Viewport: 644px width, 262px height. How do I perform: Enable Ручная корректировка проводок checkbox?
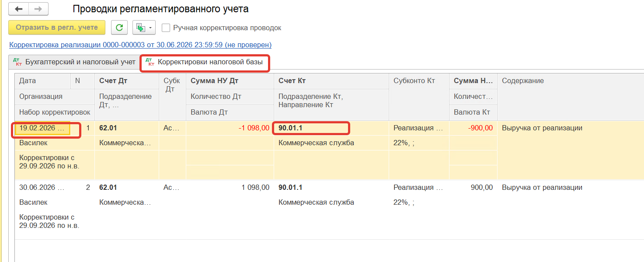click(x=166, y=28)
